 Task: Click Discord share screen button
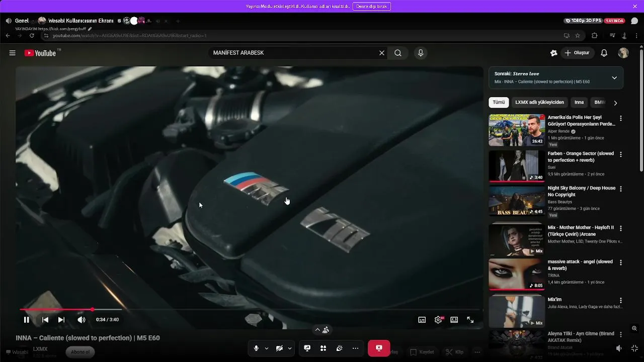pyautogui.click(x=307, y=348)
